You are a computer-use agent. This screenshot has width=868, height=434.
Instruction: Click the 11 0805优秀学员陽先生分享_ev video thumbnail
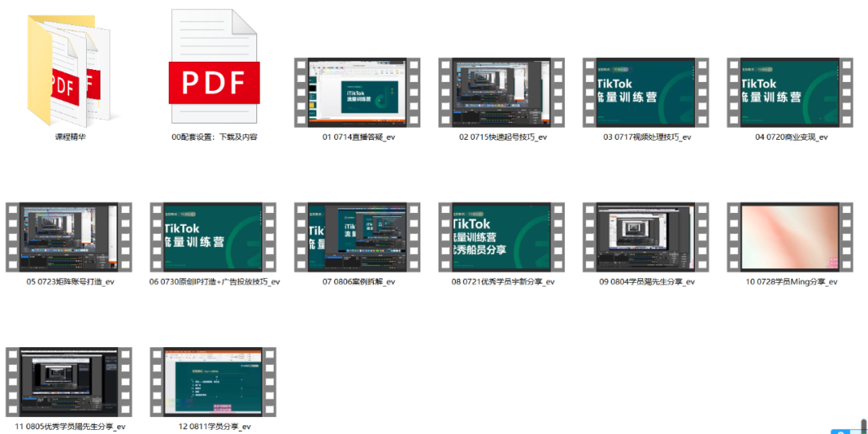pyautogui.click(x=70, y=381)
